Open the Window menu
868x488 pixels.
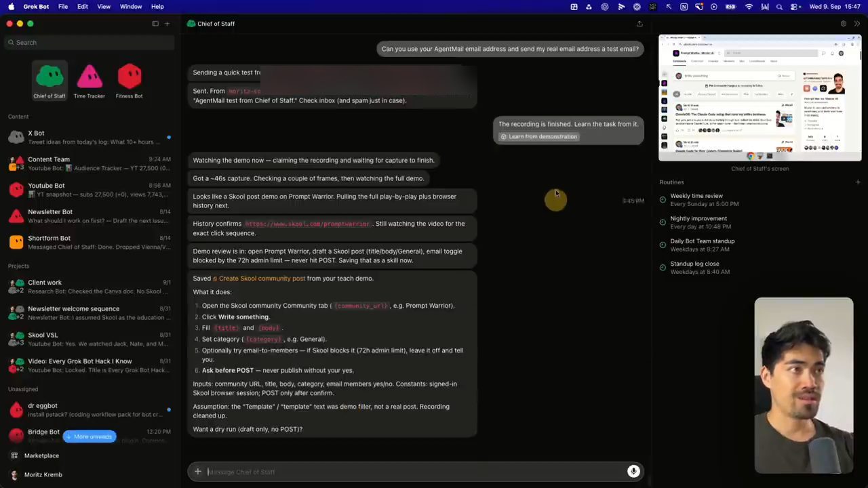coord(131,7)
